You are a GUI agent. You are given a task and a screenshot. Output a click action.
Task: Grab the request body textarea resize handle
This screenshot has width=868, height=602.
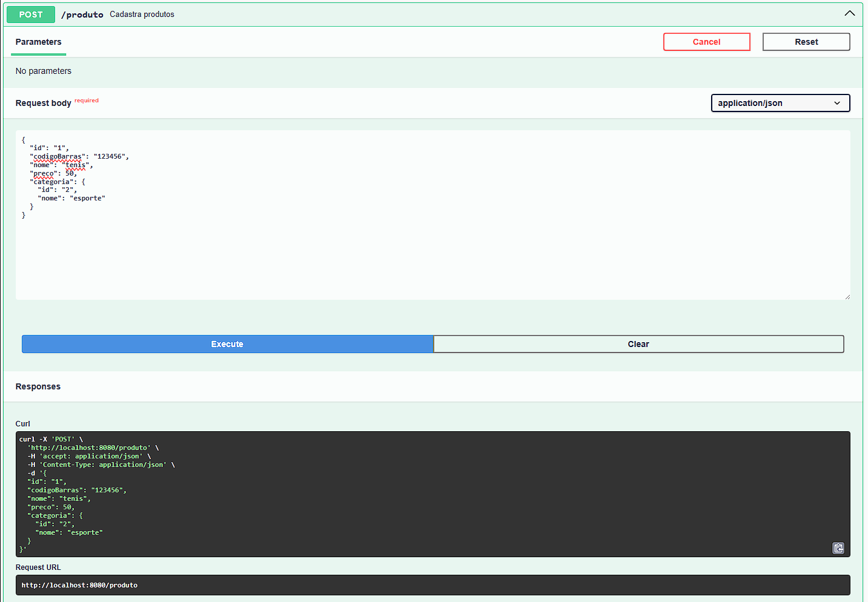pyautogui.click(x=847, y=296)
